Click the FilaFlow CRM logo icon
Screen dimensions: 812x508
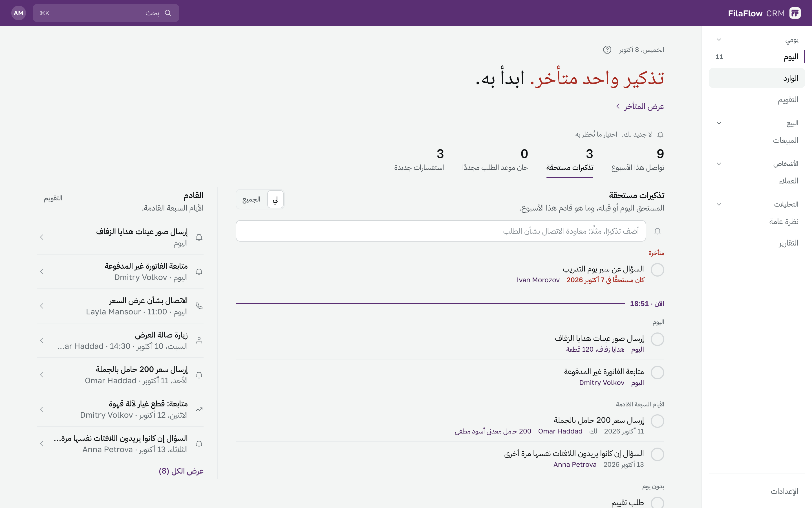tap(795, 13)
